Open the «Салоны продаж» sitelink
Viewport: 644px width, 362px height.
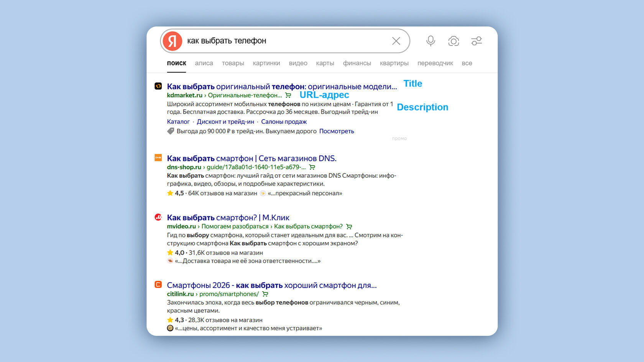(x=284, y=122)
